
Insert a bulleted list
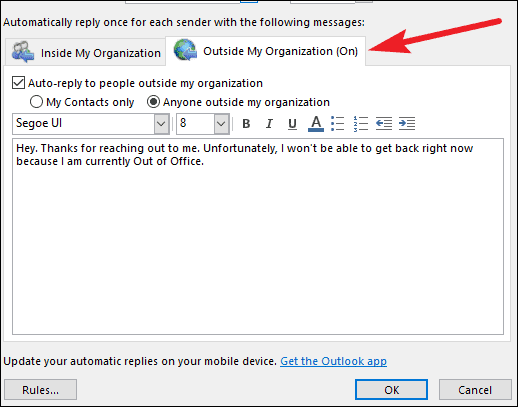pos(338,124)
